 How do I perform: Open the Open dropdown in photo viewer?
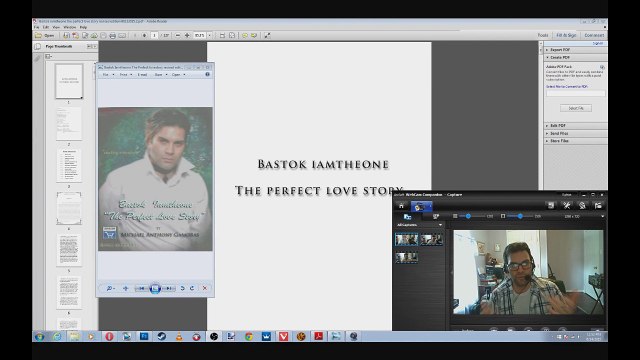coord(178,75)
